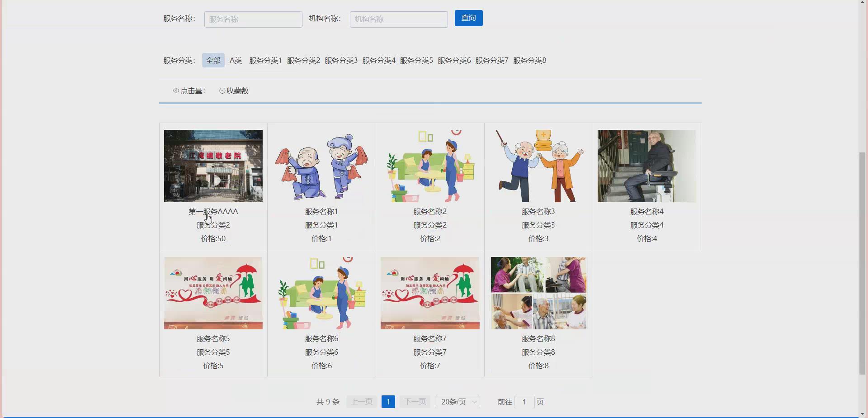
Task: Select the 服务分类3 filter
Action: tap(341, 60)
